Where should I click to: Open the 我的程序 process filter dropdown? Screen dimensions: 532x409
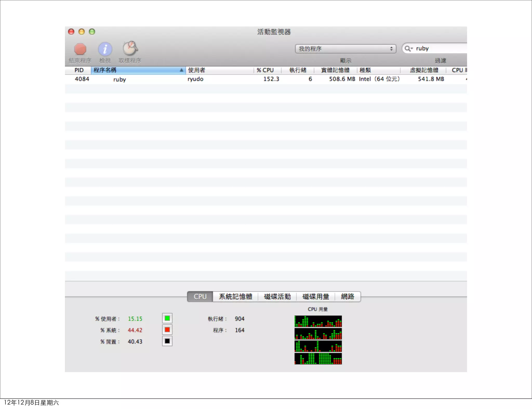[x=345, y=49]
